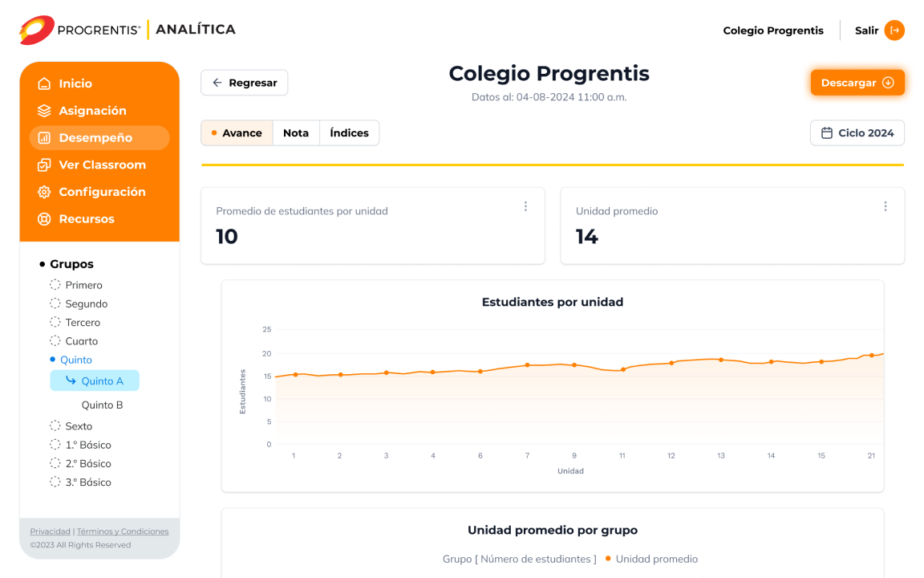Click Colegio Progrentis in the top bar

click(x=773, y=31)
